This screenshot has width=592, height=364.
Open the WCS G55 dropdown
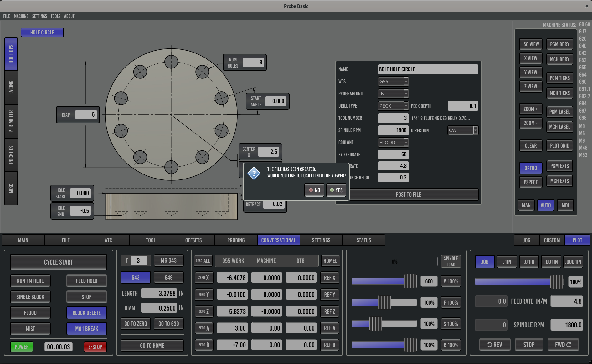pyautogui.click(x=393, y=81)
